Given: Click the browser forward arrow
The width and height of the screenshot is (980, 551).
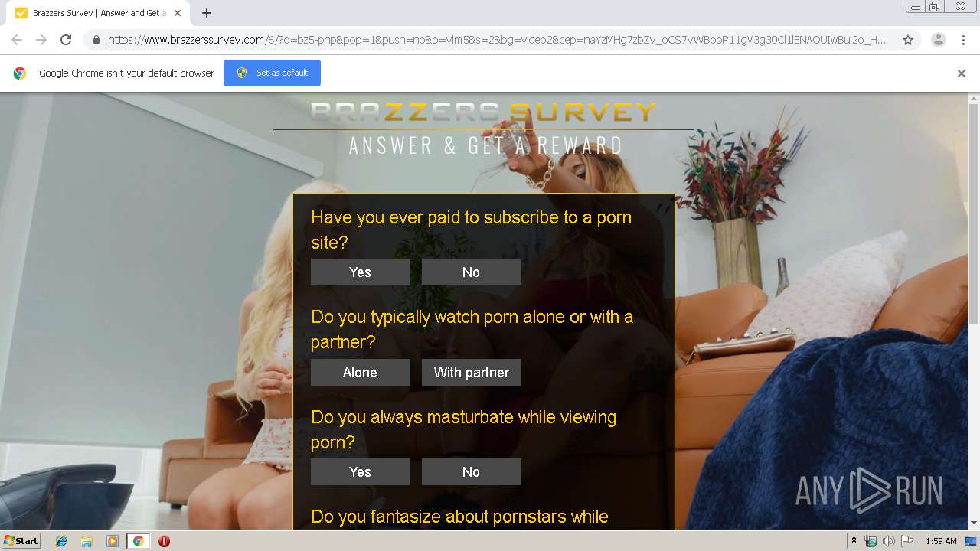Looking at the screenshot, I should pos(41,40).
